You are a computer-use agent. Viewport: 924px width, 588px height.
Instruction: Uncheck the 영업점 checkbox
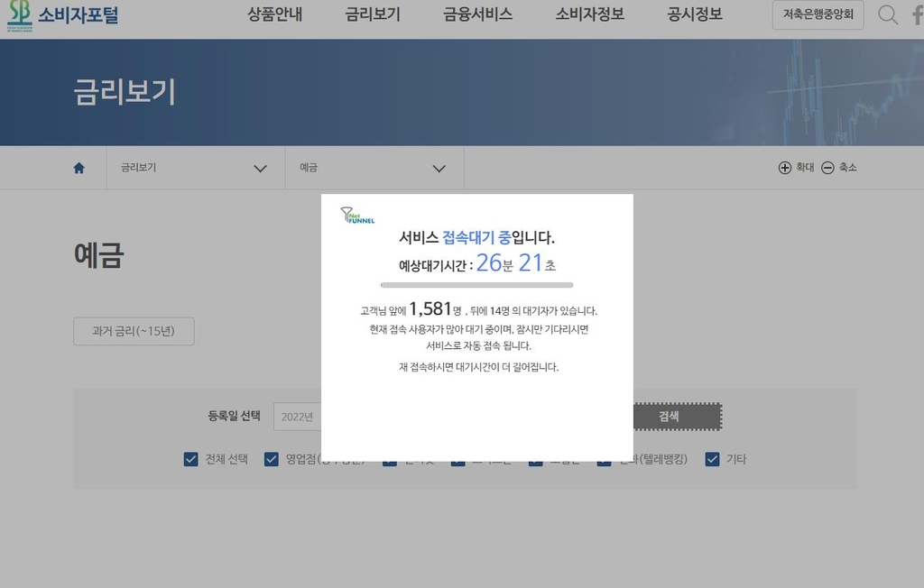(x=271, y=459)
